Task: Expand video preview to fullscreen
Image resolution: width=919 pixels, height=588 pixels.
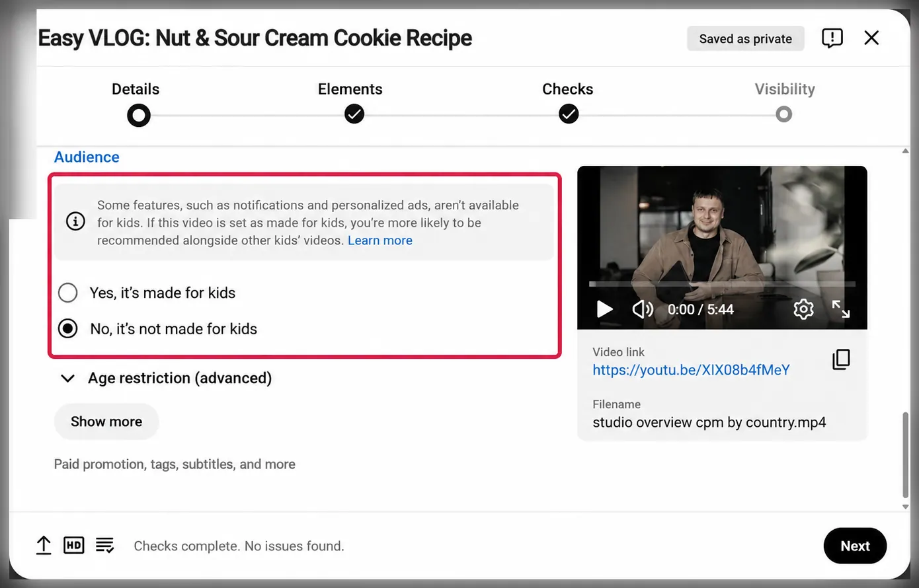Action: coord(840,309)
